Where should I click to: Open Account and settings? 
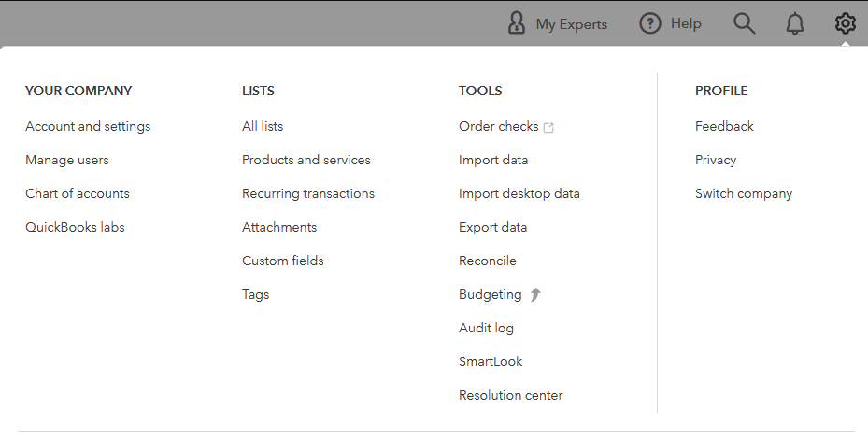88,126
